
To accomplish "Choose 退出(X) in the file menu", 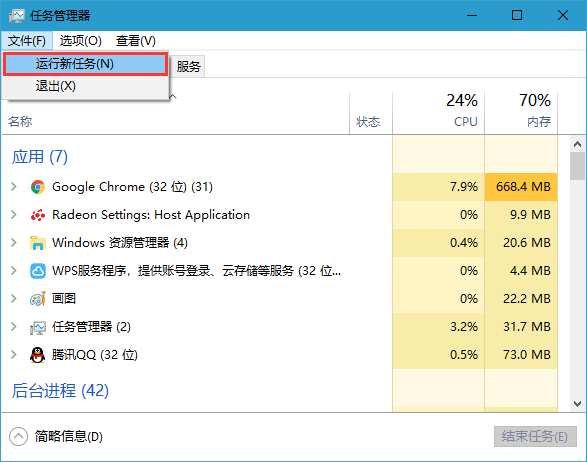I will (85, 86).
